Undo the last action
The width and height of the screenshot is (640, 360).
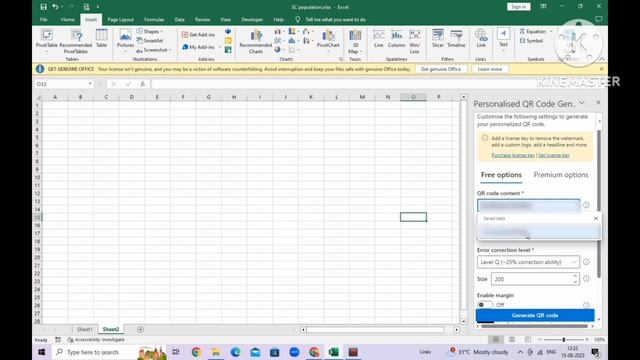coord(55,7)
